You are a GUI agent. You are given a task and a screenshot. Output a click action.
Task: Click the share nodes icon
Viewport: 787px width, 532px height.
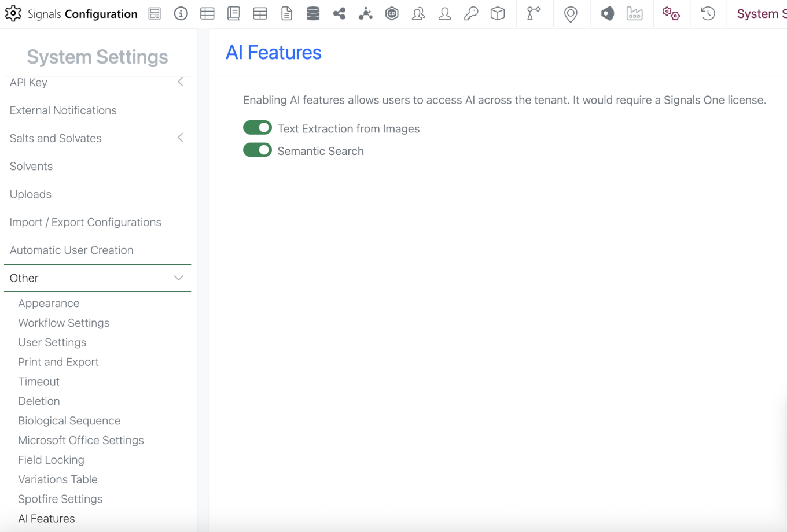(x=339, y=13)
